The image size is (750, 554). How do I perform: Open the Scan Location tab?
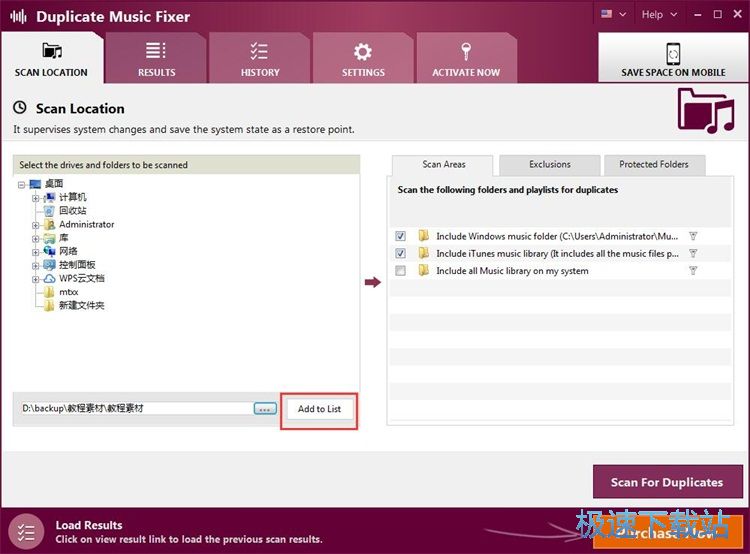(52, 58)
